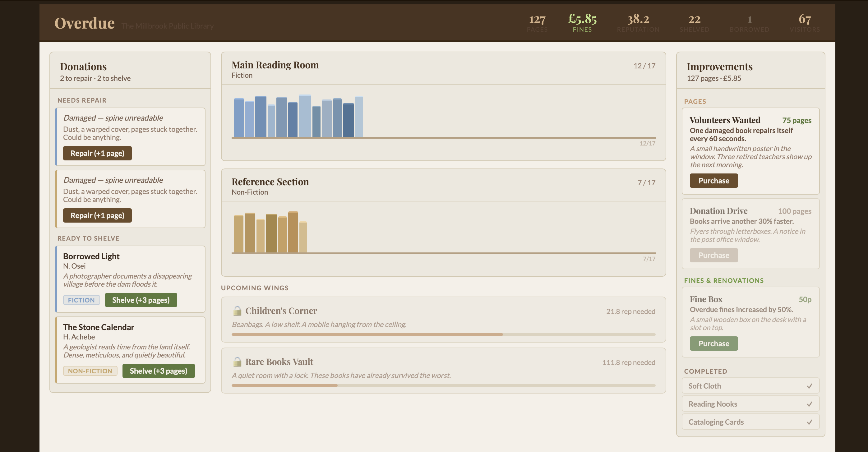
Task: Purchase the Fine Box upgrade
Action: [x=713, y=344]
